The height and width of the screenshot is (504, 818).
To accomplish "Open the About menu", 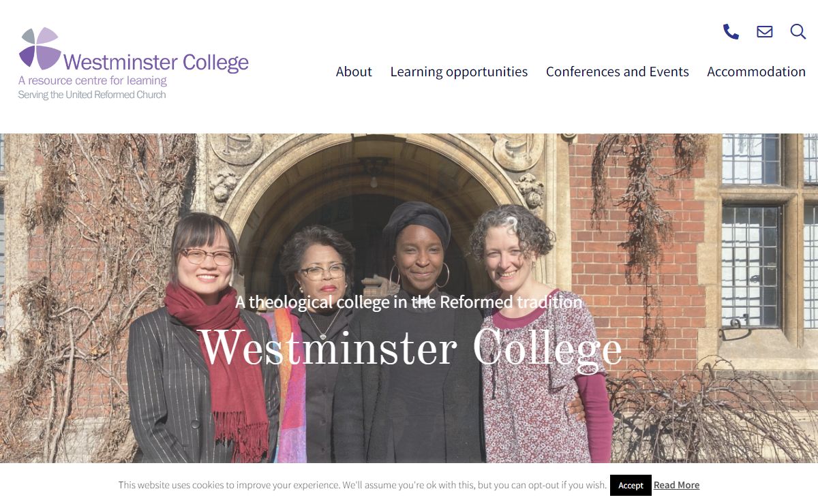I will coord(354,72).
